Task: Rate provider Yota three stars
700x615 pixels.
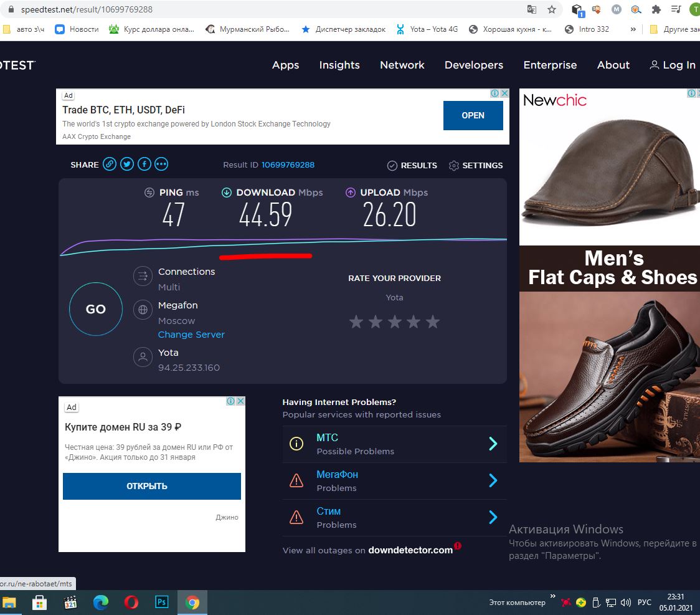Action: tap(394, 322)
